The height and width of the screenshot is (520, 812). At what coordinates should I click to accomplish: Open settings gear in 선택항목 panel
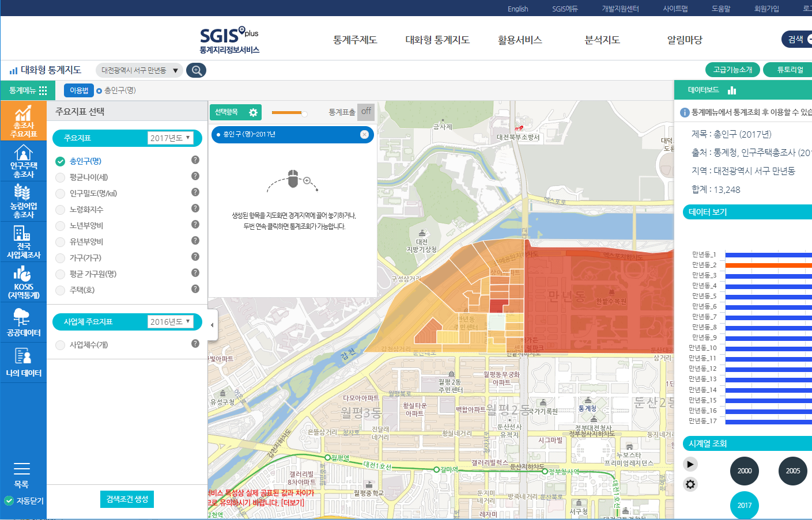[x=253, y=112]
